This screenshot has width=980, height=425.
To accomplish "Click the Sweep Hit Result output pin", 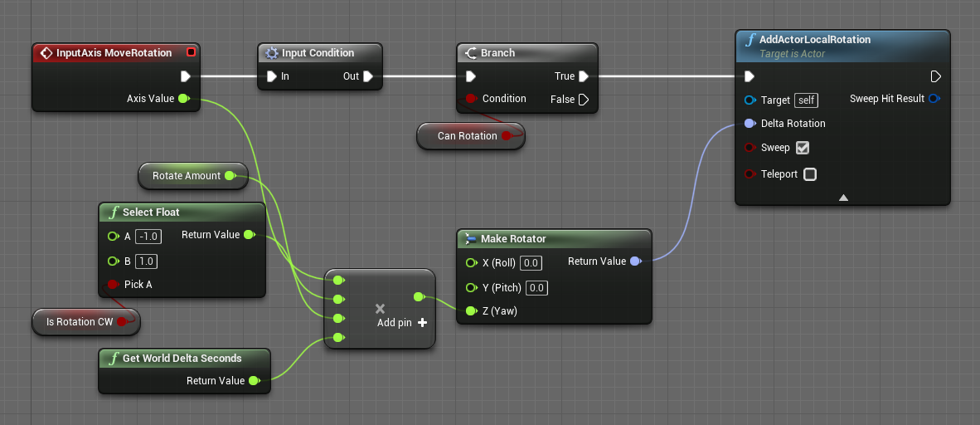I will tap(934, 98).
